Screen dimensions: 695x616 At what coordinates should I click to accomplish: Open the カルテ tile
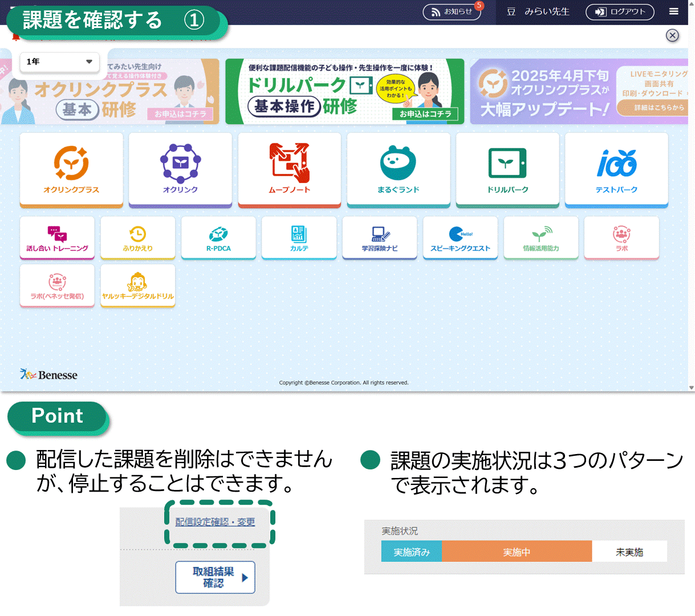[x=299, y=238]
